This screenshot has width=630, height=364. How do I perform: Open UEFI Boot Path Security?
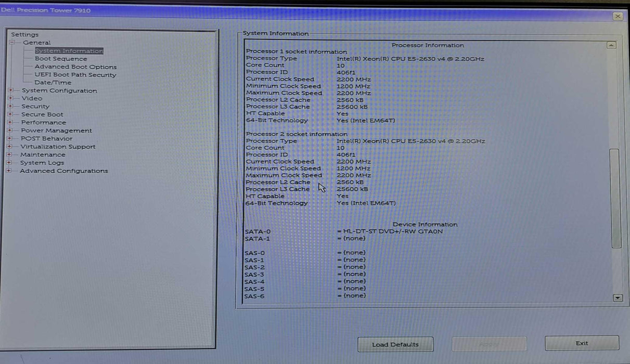pyautogui.click(x=75, y=75)
